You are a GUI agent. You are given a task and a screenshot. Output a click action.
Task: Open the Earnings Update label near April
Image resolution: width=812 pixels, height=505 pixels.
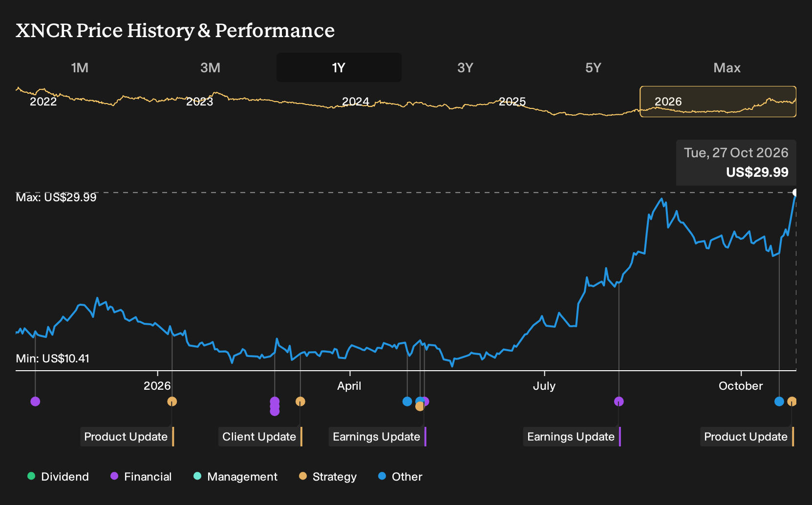tap(378, 437)
